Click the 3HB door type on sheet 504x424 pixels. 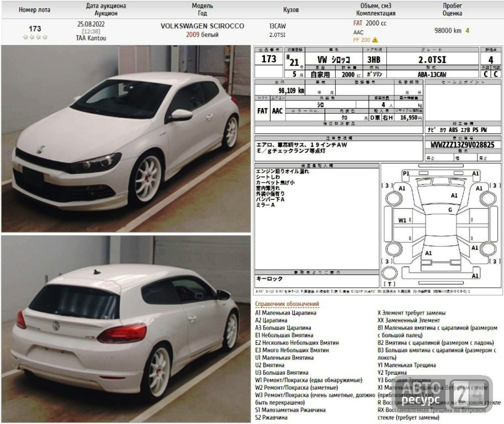374,60
